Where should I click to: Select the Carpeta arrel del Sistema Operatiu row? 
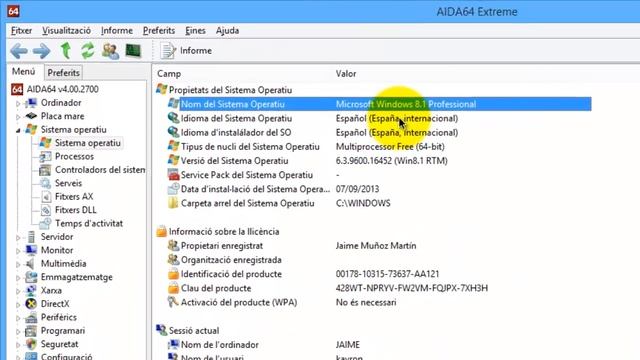pos(380,203)
